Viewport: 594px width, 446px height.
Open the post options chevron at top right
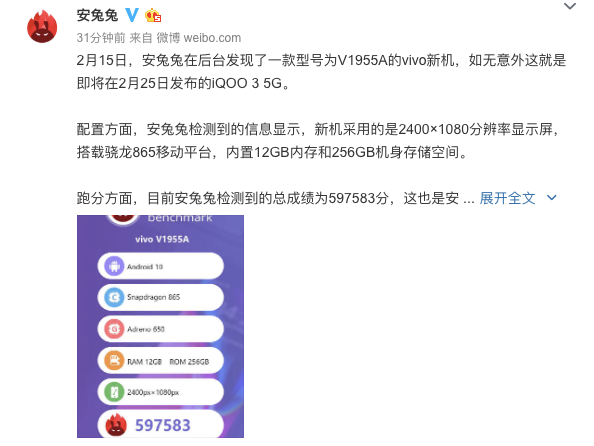point(570,6)
